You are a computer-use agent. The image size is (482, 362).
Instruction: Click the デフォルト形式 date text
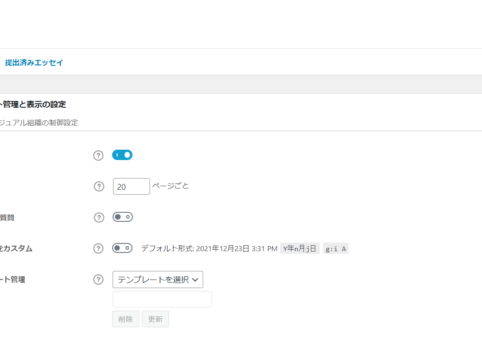pos(209,249)
